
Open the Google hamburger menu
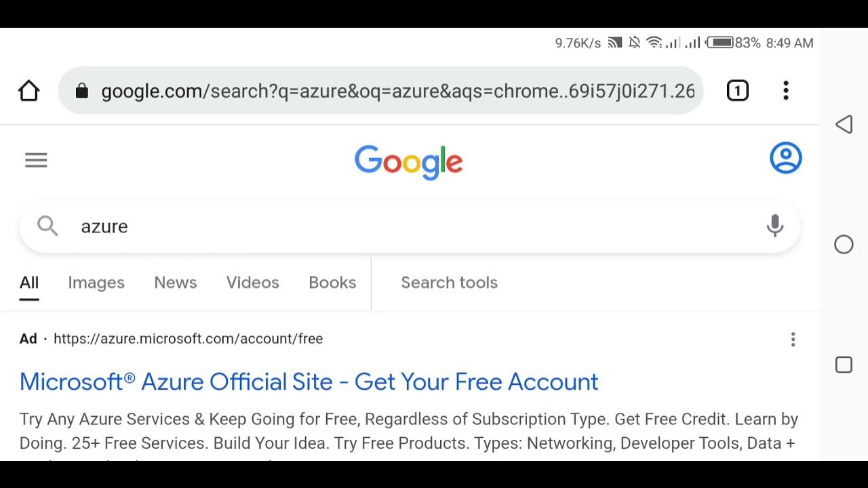coord(36,160)
